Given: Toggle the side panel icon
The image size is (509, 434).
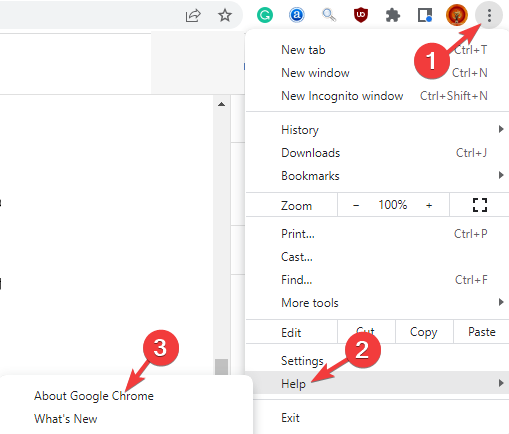Looking at the screenshot, I should [x=425, y=15].
